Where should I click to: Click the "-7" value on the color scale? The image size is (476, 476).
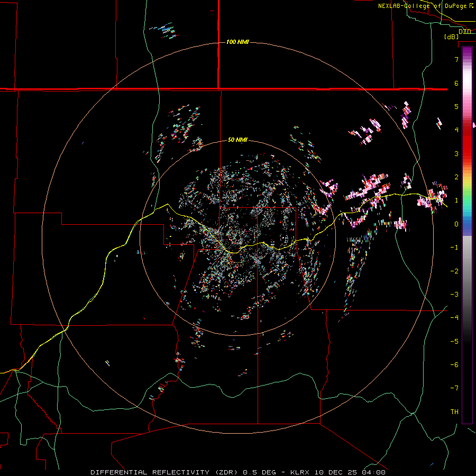coord(454,388)
